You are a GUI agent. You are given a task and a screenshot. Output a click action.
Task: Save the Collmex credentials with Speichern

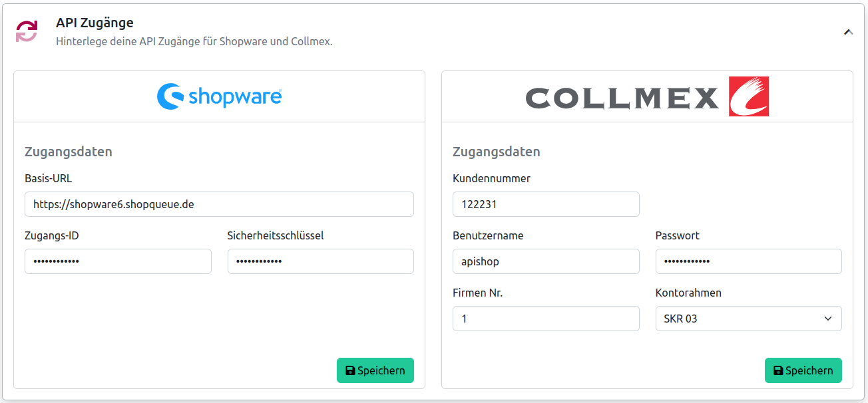[803, 370]
